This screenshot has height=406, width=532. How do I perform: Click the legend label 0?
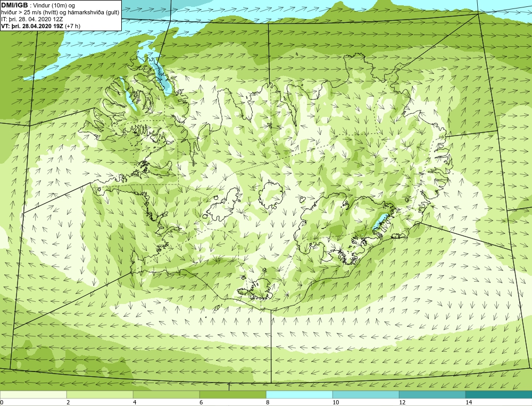[2, 402]
